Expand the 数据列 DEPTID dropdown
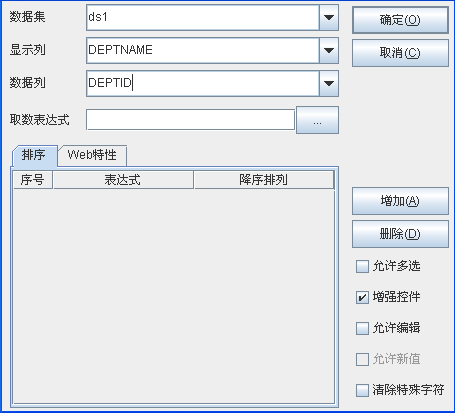455x413 pixels. pos(329,83)
